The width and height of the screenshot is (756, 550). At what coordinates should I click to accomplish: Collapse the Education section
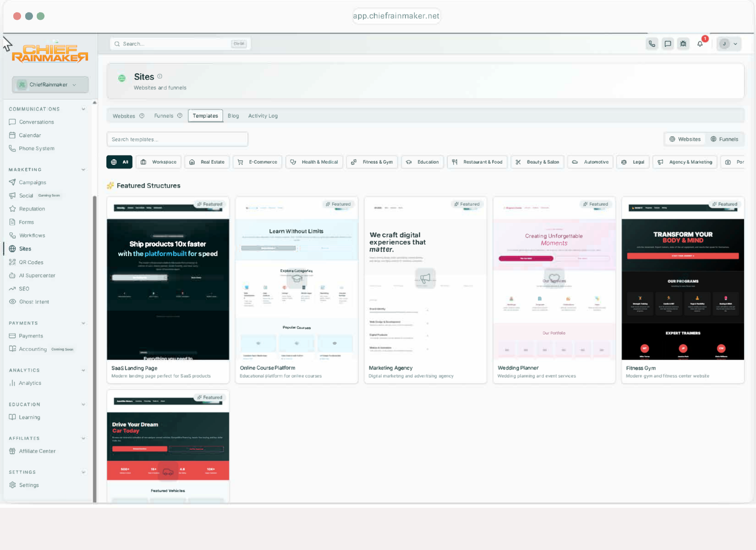83,404
